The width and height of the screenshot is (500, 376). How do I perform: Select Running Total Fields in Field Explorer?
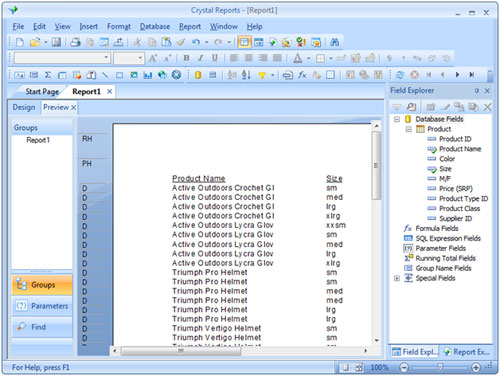point(445,258)
